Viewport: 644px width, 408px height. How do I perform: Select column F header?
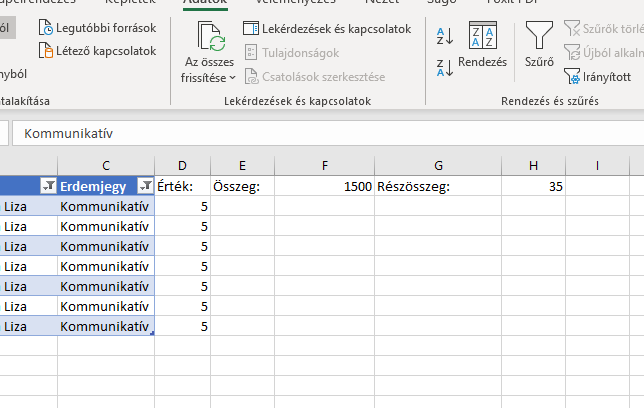click(x=325, y=164)
